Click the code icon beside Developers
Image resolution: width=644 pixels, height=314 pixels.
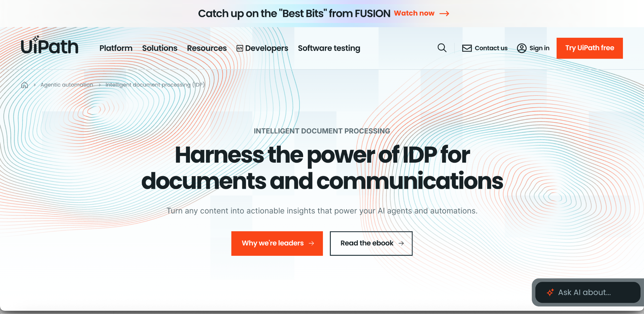[240, 48]
